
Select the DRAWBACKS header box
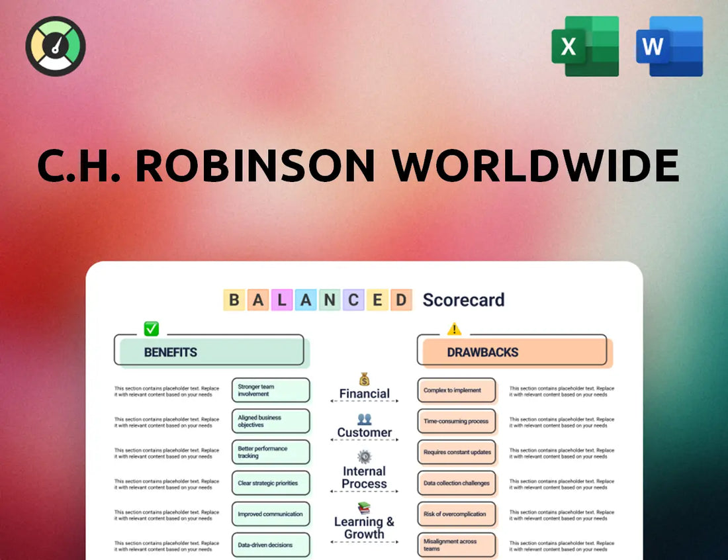pyautogui.click(x=514, y=351)
